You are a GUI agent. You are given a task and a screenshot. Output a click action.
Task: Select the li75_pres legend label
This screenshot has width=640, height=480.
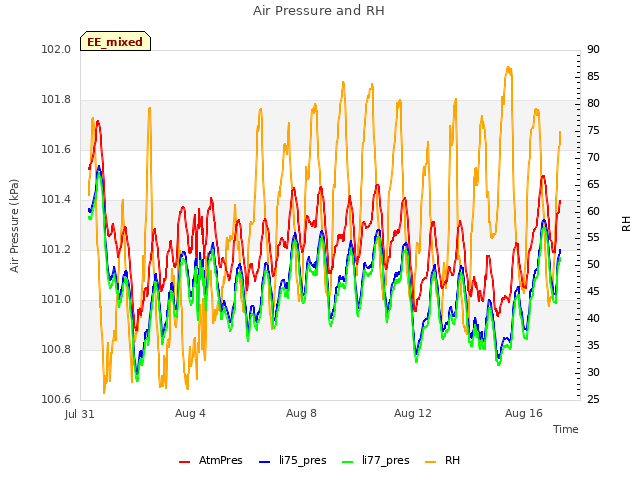click(x=302, y=461)
